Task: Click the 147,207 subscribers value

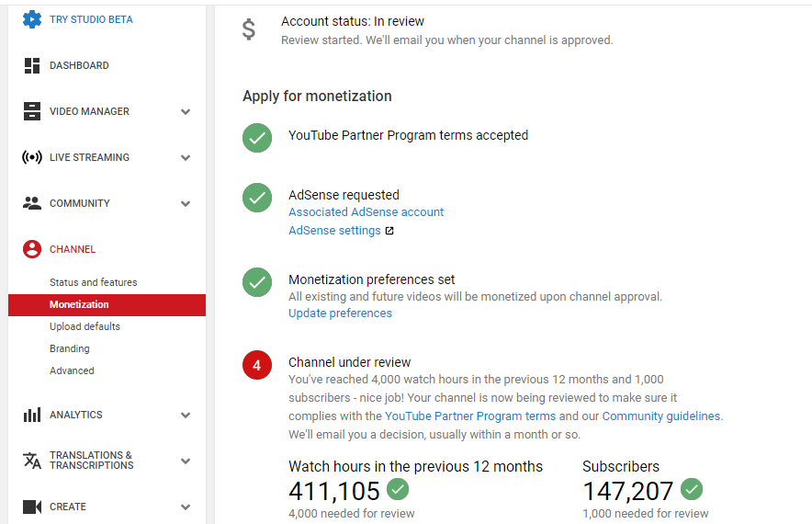Action: (627, 491)
